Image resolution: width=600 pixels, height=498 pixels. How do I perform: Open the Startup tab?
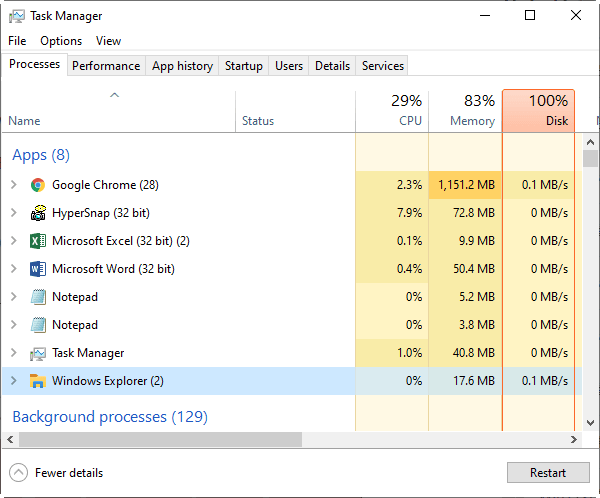coord(244,66)
